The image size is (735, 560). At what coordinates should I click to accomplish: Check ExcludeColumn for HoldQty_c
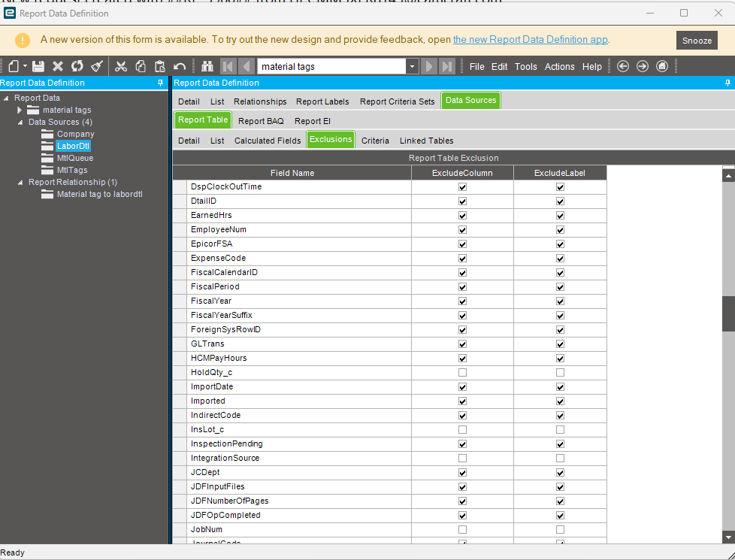(463, 372)
